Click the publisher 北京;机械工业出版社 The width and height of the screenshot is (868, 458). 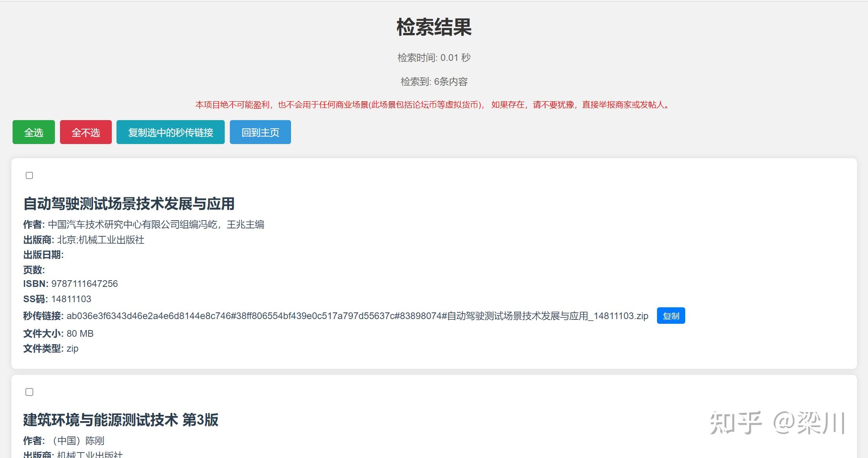(101, 240)
